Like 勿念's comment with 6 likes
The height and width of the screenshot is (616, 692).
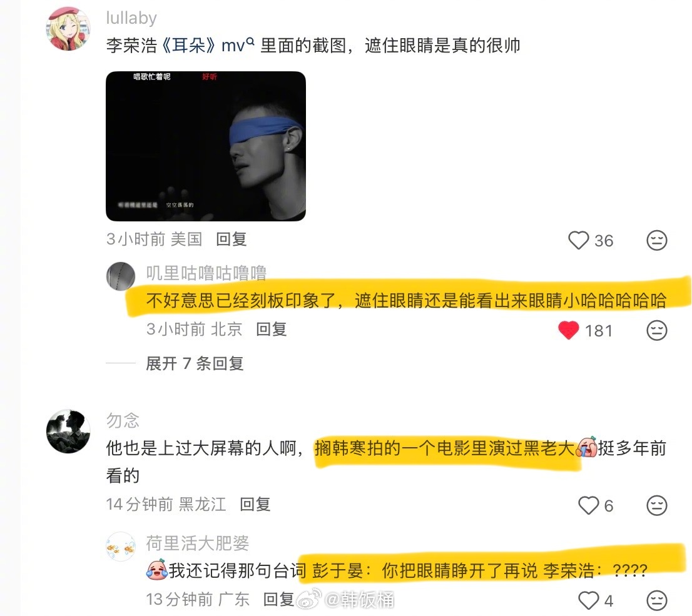tap(588, 505)
